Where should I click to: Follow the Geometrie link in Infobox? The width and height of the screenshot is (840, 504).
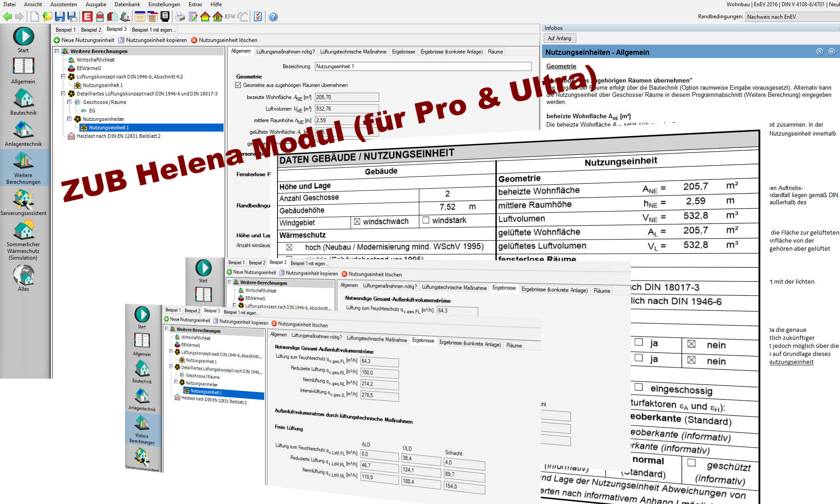561,66
